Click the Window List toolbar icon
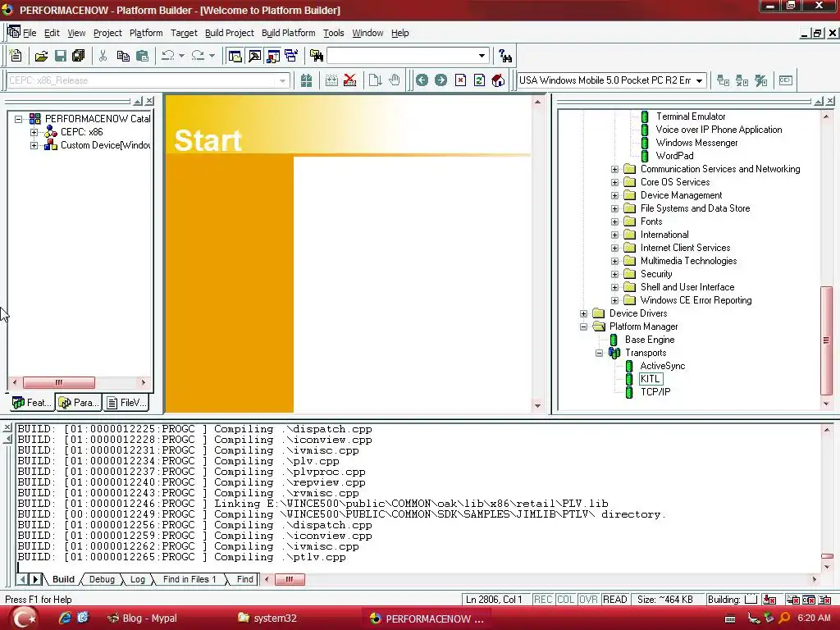The image size is (840, 630). click(292, 56)
